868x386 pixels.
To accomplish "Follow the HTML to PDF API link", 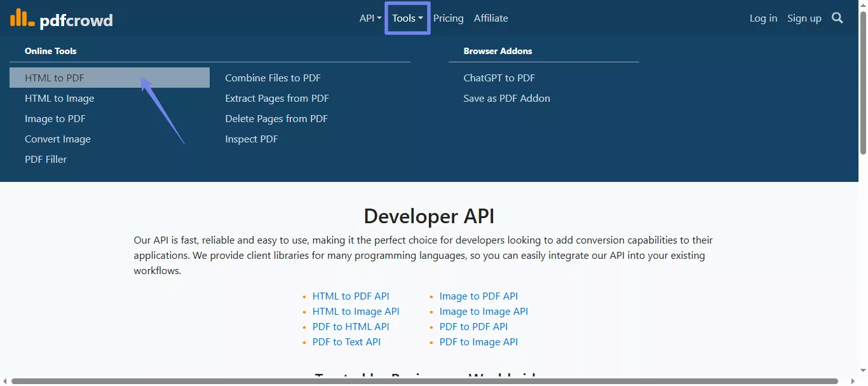I will click(x=351, y=296).
